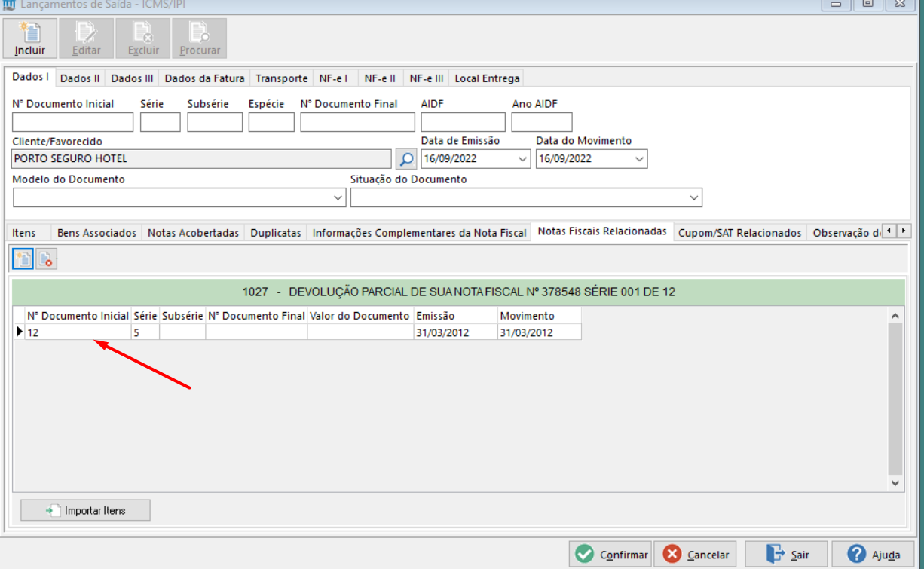Click the Importar Itens button
The image size is (924, 569).
point(85,510)
